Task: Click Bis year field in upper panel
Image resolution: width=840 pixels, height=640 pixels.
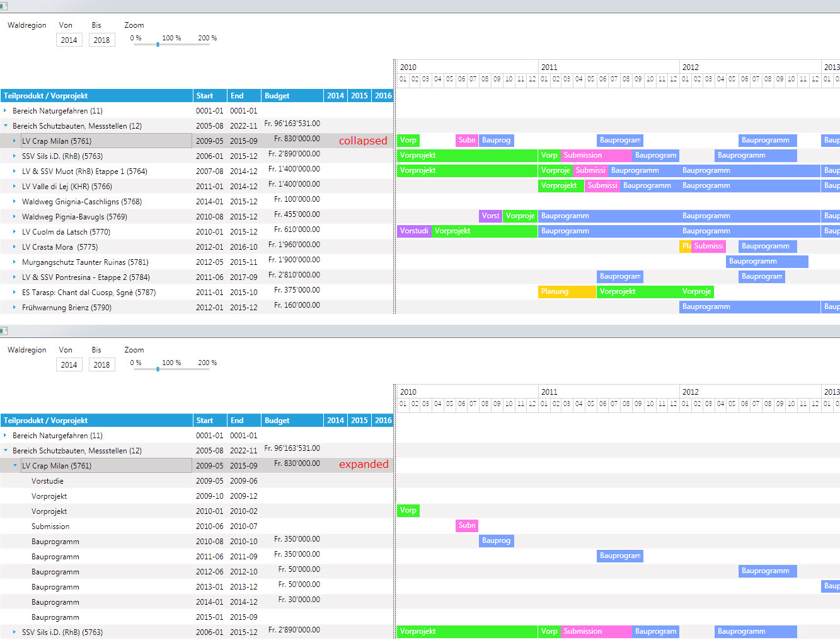Action: [x=102, y=40]
